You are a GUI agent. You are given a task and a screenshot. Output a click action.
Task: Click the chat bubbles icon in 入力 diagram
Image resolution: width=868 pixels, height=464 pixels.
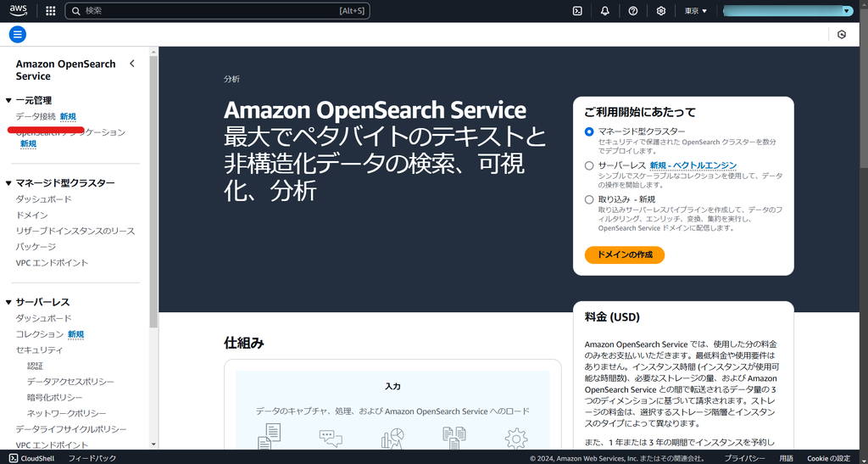coord(331,438)
